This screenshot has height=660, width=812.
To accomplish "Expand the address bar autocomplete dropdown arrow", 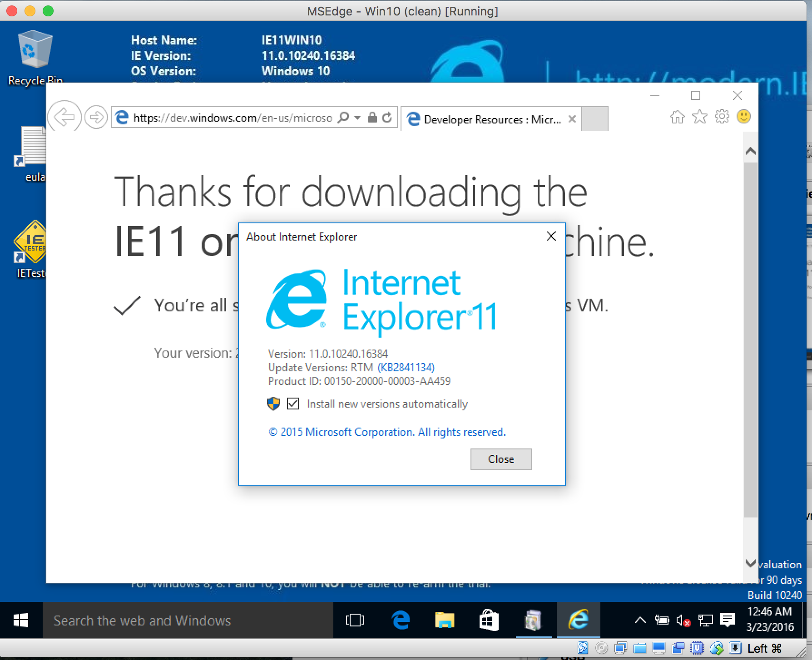I will (x=357, y=118).
